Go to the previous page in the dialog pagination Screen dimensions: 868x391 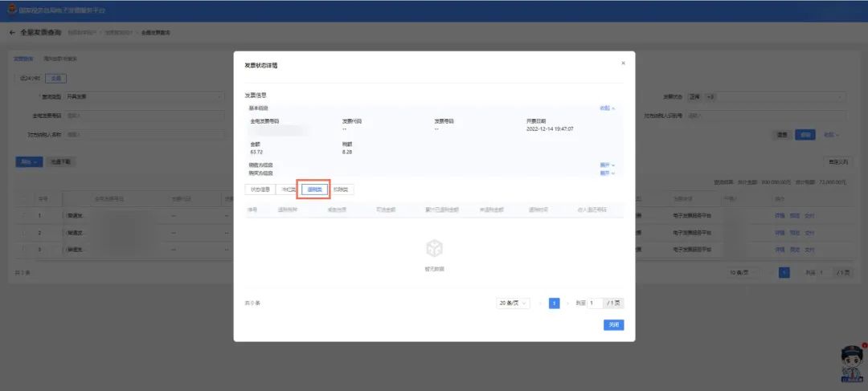click(x=540, y=303)
